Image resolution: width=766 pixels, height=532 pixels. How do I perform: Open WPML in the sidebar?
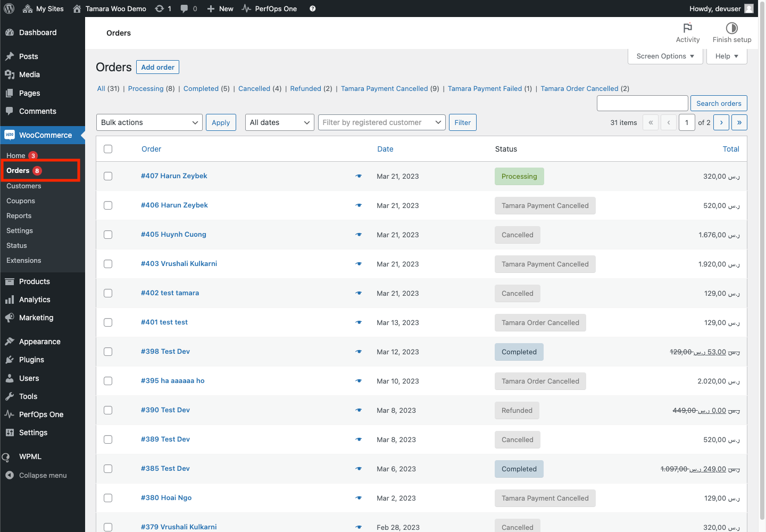(43, 456)
